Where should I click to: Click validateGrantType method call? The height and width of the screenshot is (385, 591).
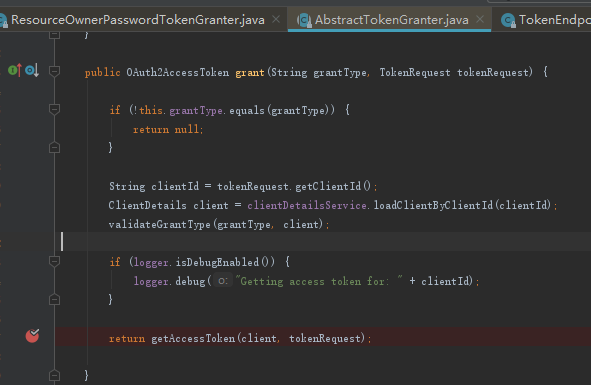159,224
